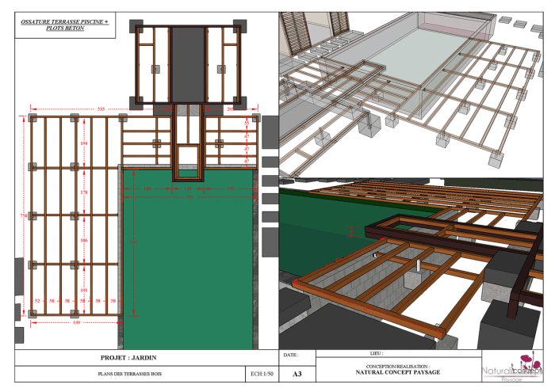Click the Natural Concept Paysage logo
The image size is (555, 392).
(512, 366)
